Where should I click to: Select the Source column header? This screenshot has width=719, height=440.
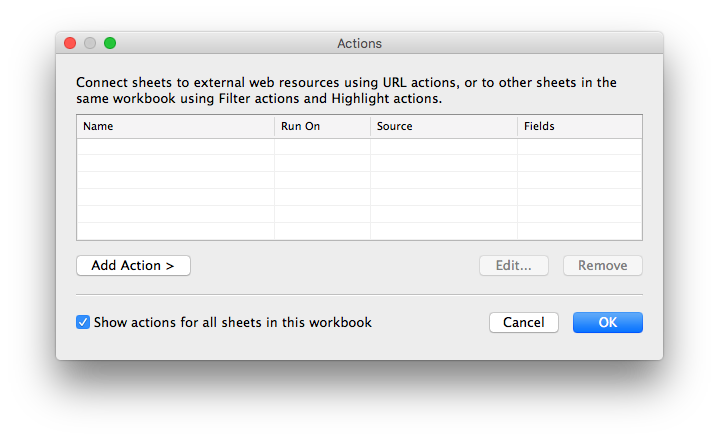(x=444, y=126)
